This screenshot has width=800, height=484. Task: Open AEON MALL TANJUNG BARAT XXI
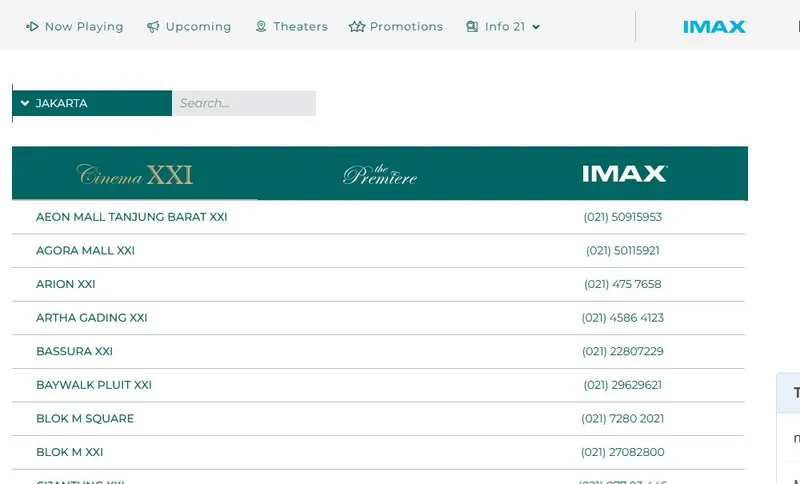pyautogui.click(x=132, y=217)
